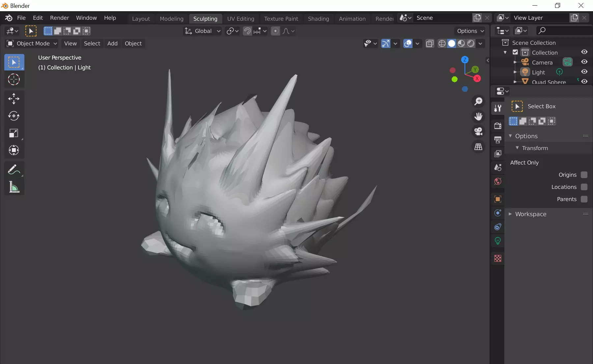Click the zoom magnifier viewport icon
The height and width of the screenshot is (364, 593).
click(478, 101)
